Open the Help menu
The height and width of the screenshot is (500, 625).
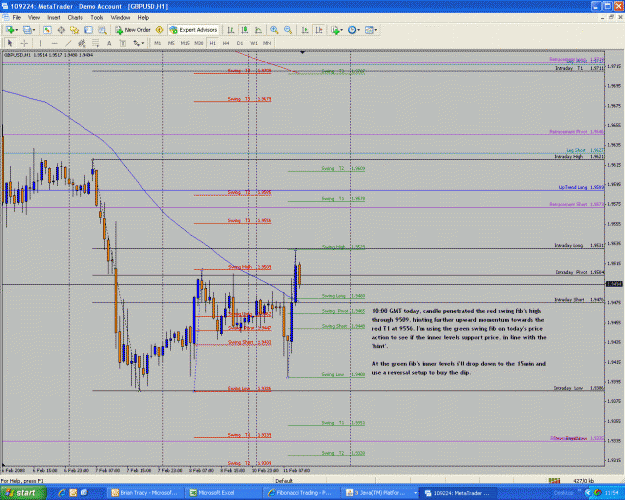(x=143, y=18)
